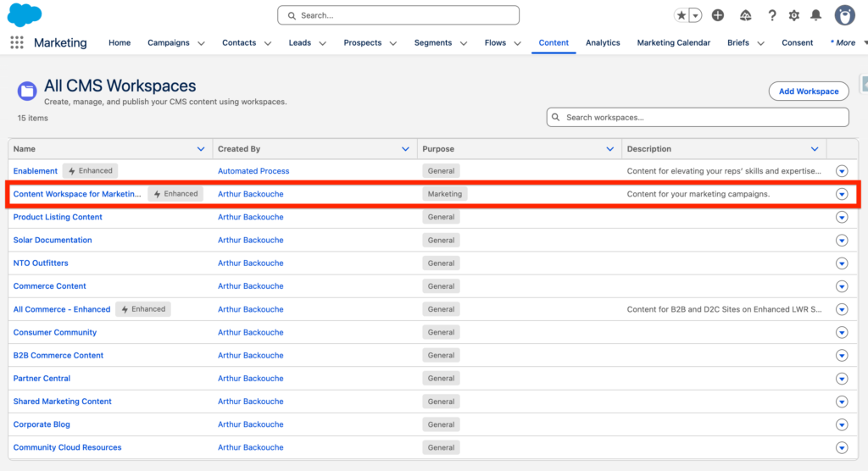Expand the Campaigns tab dropdown chevron

pos(201,43)
